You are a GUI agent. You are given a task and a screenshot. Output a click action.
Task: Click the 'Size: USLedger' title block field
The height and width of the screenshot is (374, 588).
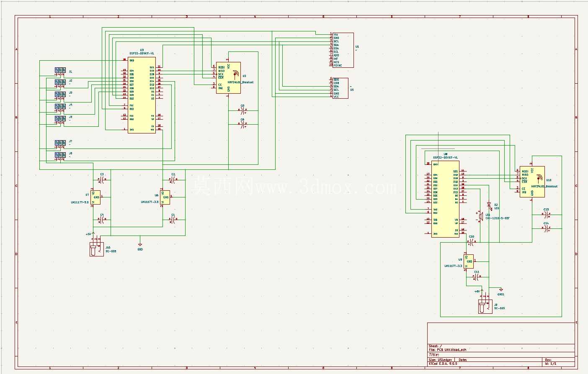tap(440, 360)
